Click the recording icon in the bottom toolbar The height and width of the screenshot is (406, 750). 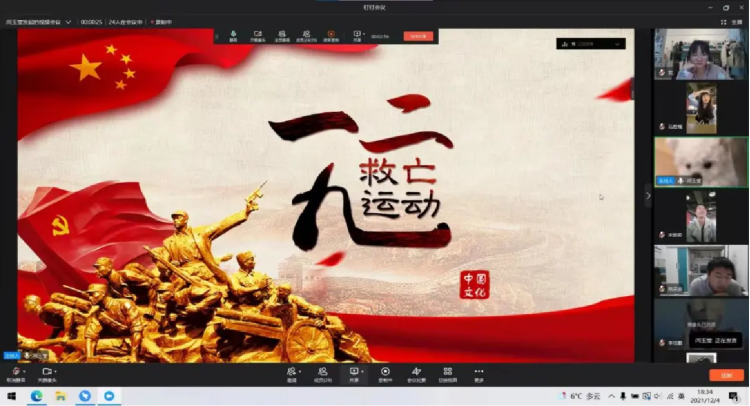coord(385,371)
